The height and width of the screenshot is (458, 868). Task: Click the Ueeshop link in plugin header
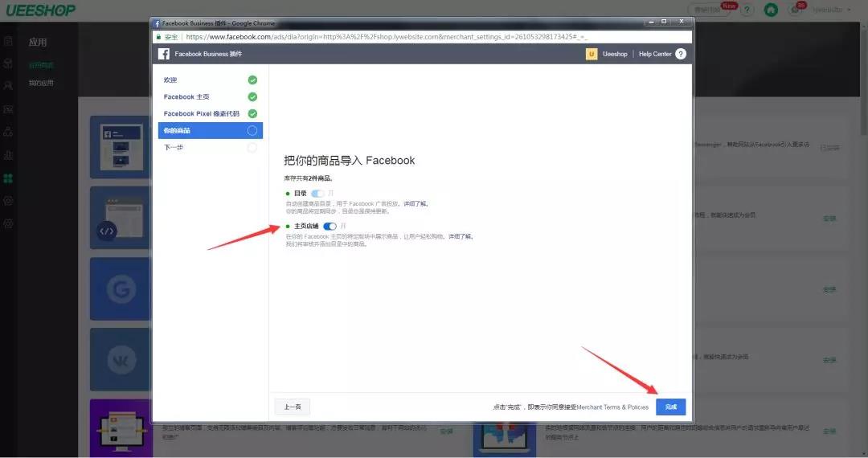tap(615, 54)
